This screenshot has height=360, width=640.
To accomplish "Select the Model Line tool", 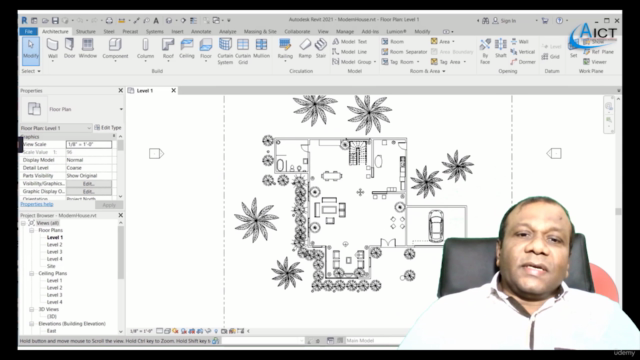I will [x=350, y=52].
